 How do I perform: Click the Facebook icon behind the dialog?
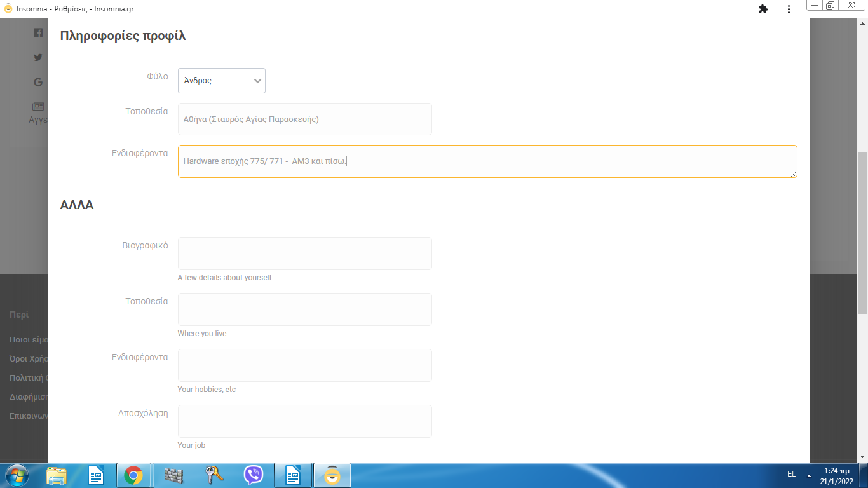click(38, 33)
